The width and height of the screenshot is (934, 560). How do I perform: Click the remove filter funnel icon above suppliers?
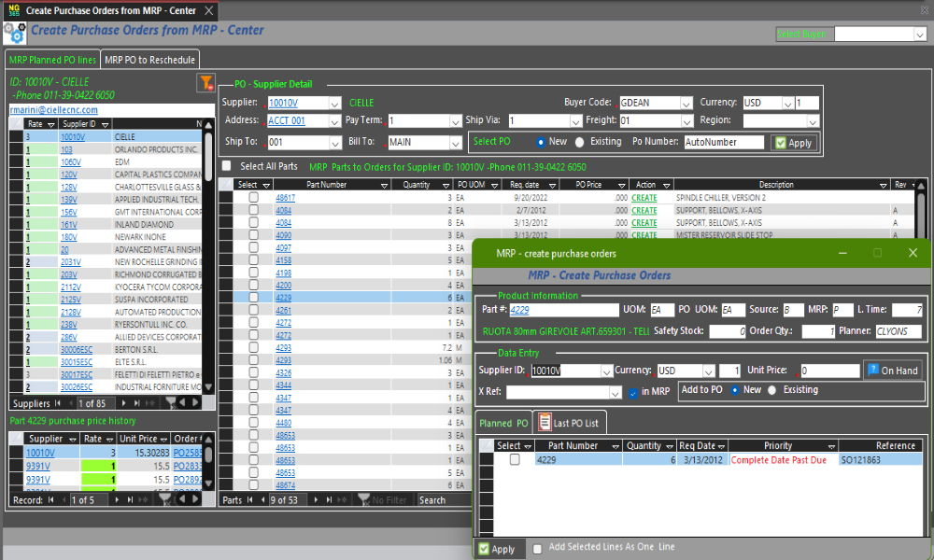pyautogui.click(x=206, y=84)
